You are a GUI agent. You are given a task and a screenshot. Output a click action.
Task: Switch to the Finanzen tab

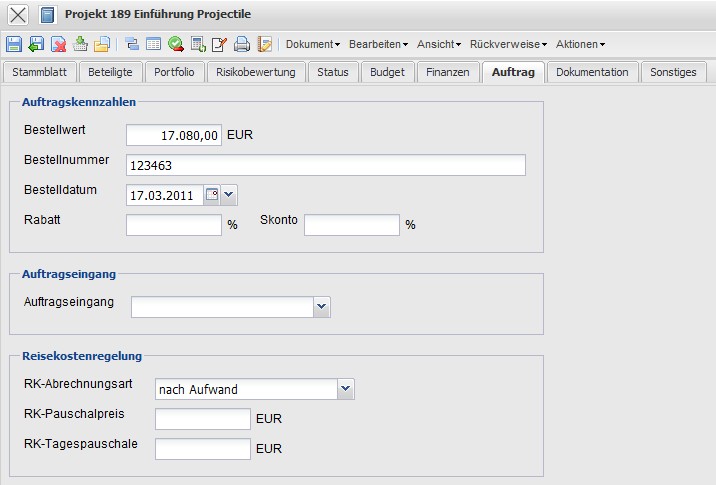(x=447, y=72)
